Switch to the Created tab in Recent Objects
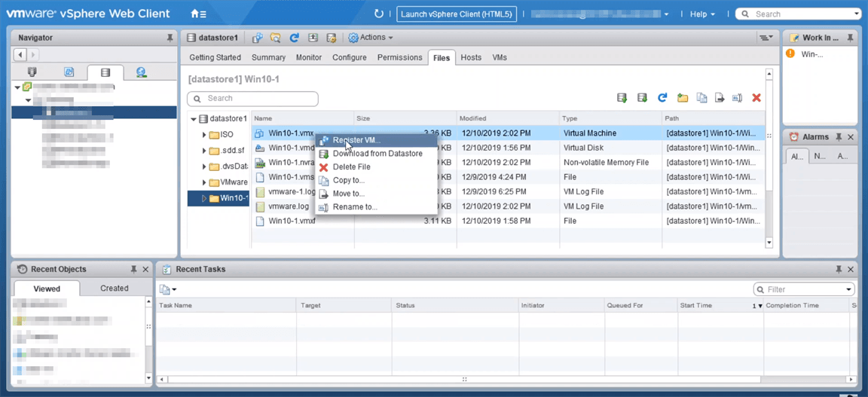Viewport: 868px width, 397px height. click(114, 288)
